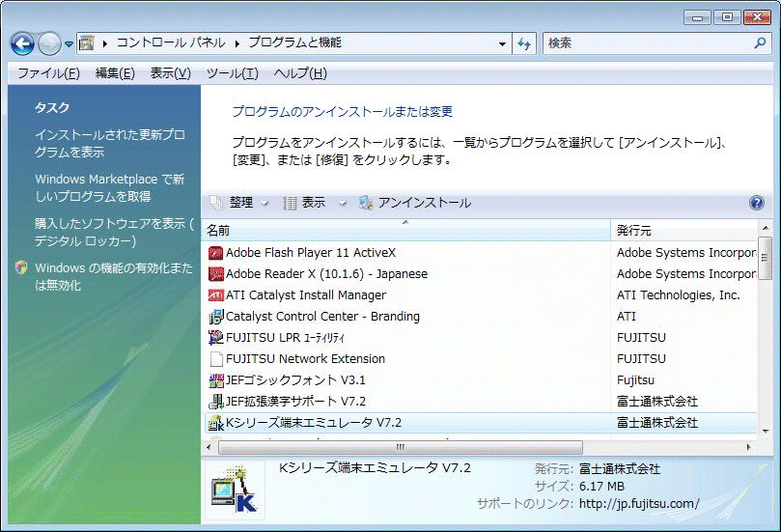781x532 pixels.
Task: Open the 整理 toolbar menu
Action: click(x=240, y=202)
